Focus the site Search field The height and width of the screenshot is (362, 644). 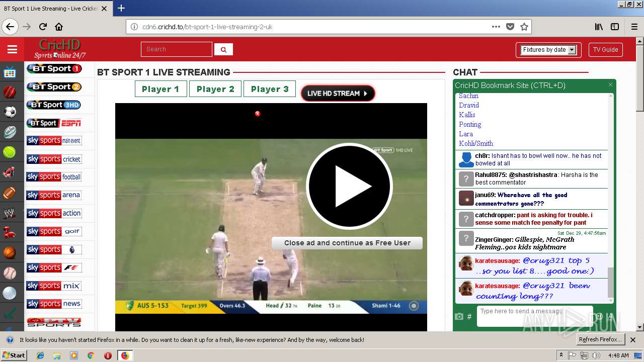[x=177, y=49]
